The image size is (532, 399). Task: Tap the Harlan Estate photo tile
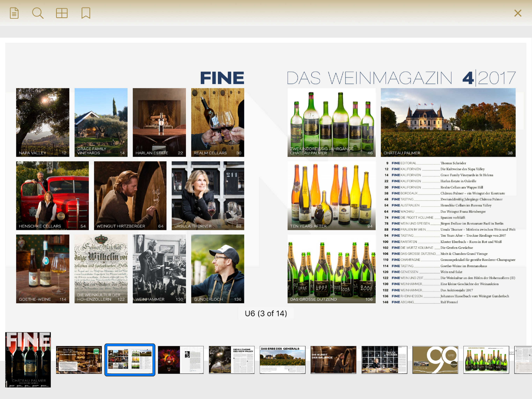pos(159,123)
